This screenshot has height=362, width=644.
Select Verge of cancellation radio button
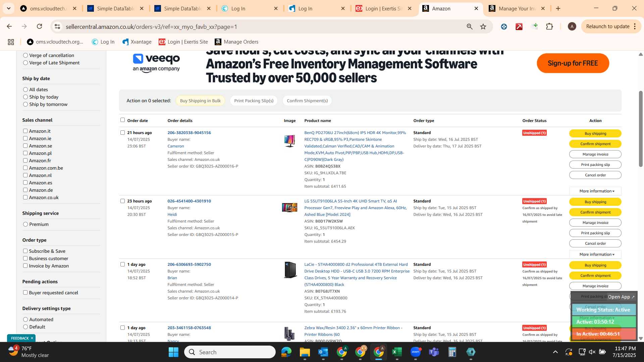pos(25,55)
